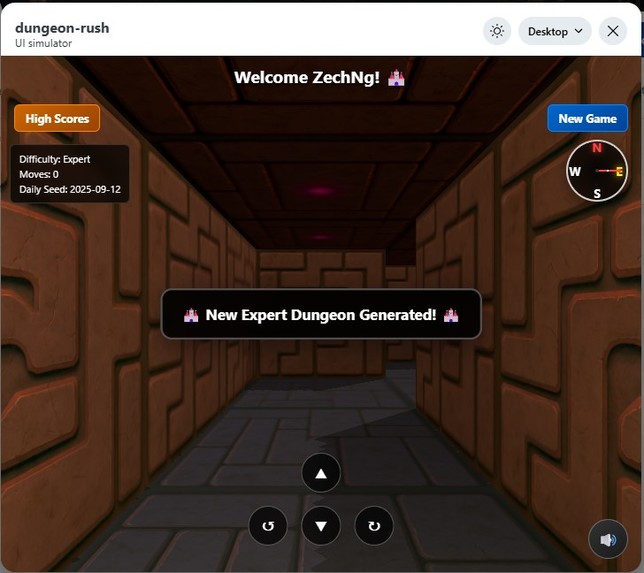The width and height of the screenshot is (644, 573).
Task: Move forward with the up arrow button
Action: click(x=321, y=473)
